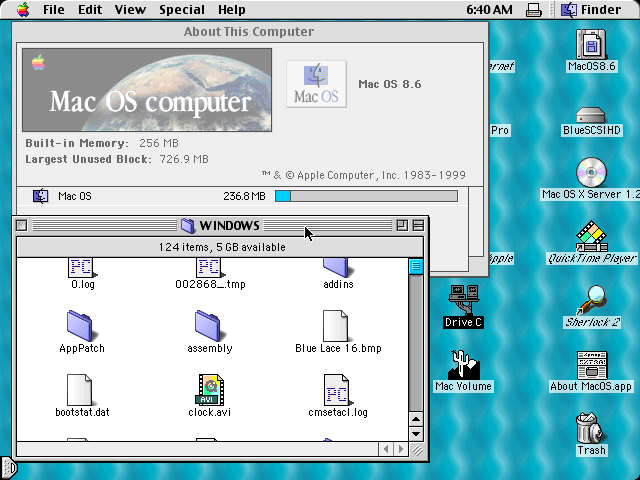Select the Trash icon

[591, 428]
